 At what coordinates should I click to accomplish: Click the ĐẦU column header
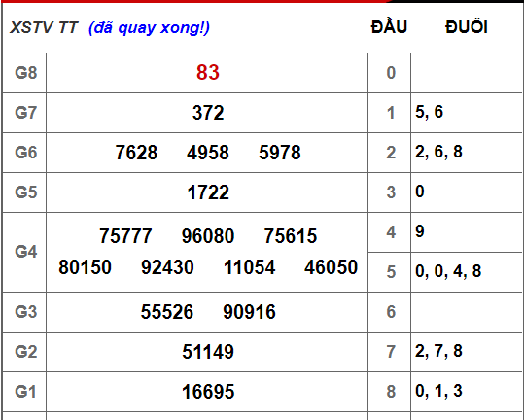click(x=389, y=26)
